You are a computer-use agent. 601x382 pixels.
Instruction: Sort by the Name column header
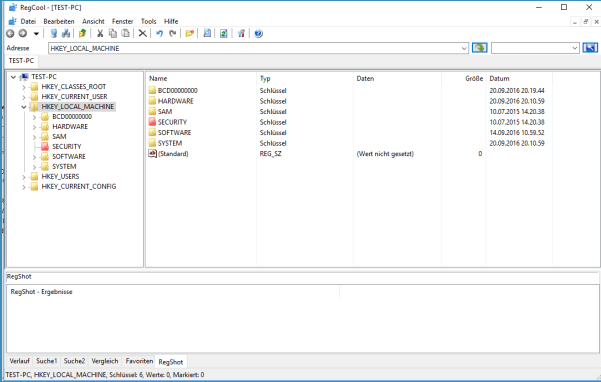(x=201, y=79)
